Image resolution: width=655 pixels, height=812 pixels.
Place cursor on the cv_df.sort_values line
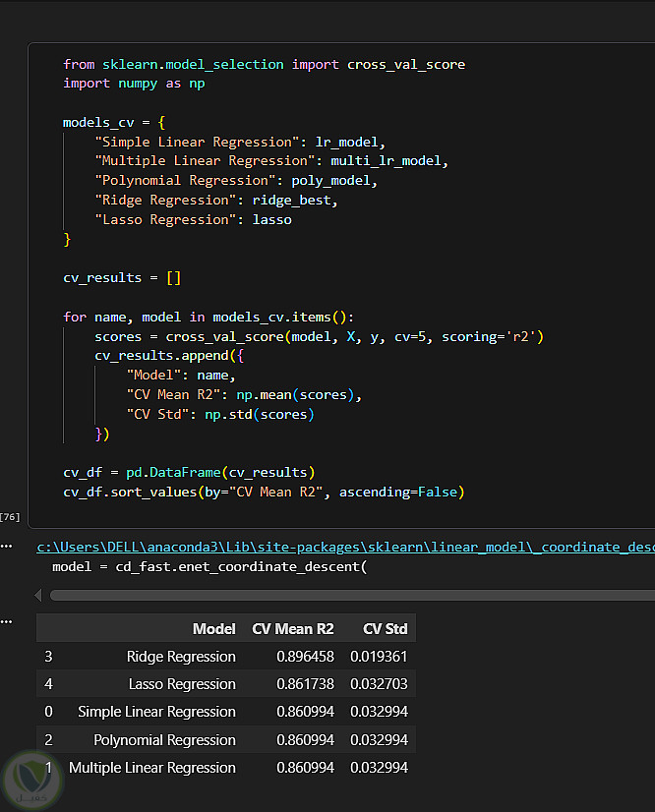pyautogui.click(x=263, y=492)
